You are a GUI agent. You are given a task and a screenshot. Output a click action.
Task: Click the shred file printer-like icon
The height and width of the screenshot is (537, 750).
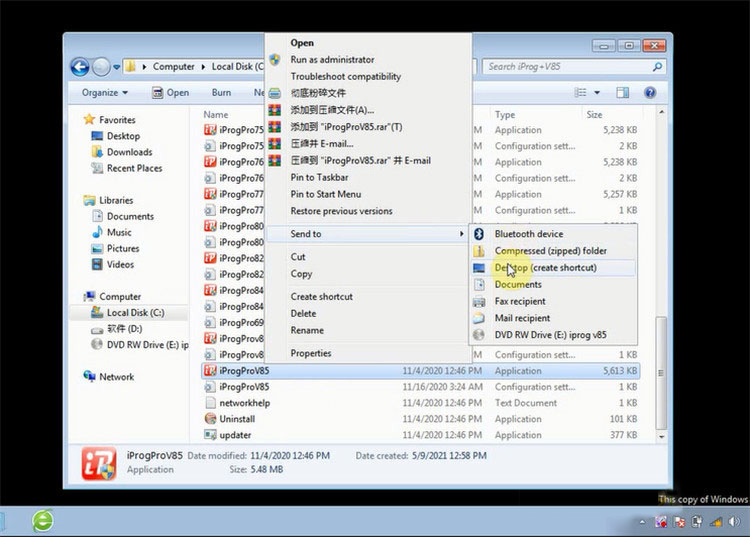click(x=275, y=93)
